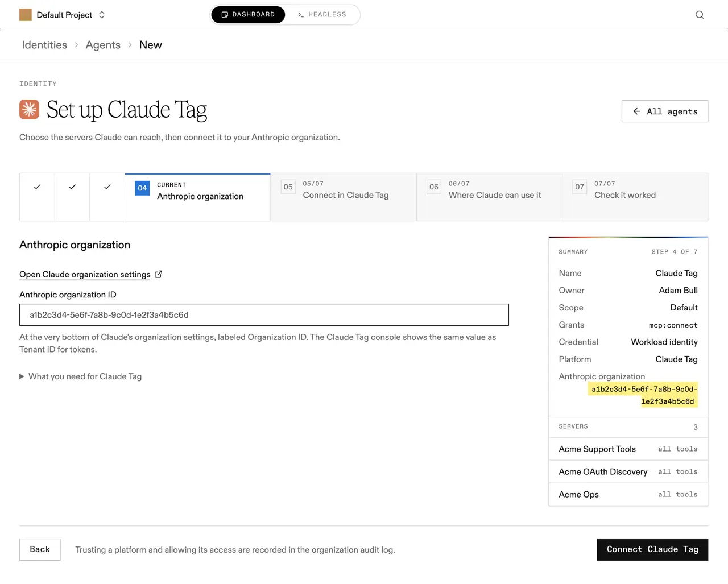Click the 06 step number badge
Viewport: 728px width, 584px height.
(434, 187)
